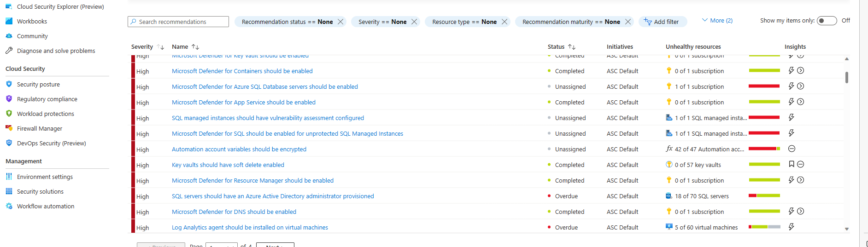868x247 pixels.
Task: Click lightning icon in Resource Manager row
Action: point(791,180)
